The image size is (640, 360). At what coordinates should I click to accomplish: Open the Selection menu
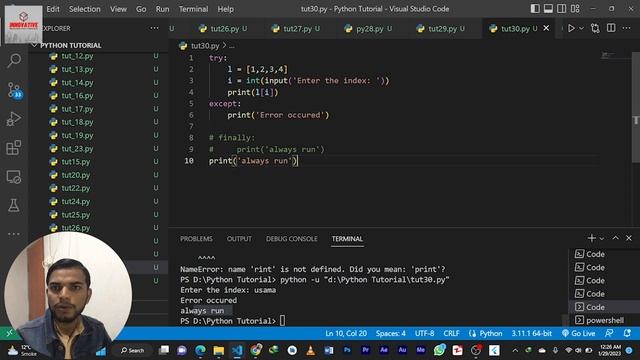point(84,9)
